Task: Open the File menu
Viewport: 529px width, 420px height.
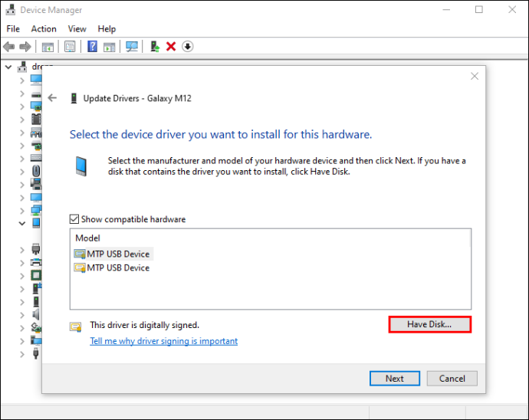Action: pyautogui.click(x=13, y=29)
